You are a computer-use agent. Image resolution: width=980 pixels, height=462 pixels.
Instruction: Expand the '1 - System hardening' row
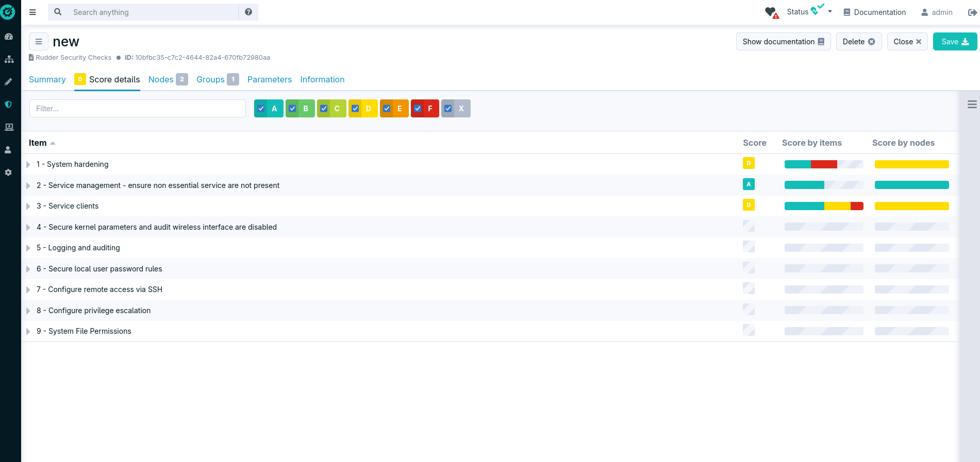point(28,165)
